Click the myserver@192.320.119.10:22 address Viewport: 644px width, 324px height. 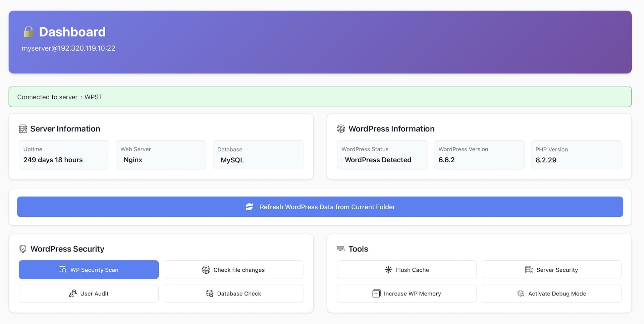(68, 48)
